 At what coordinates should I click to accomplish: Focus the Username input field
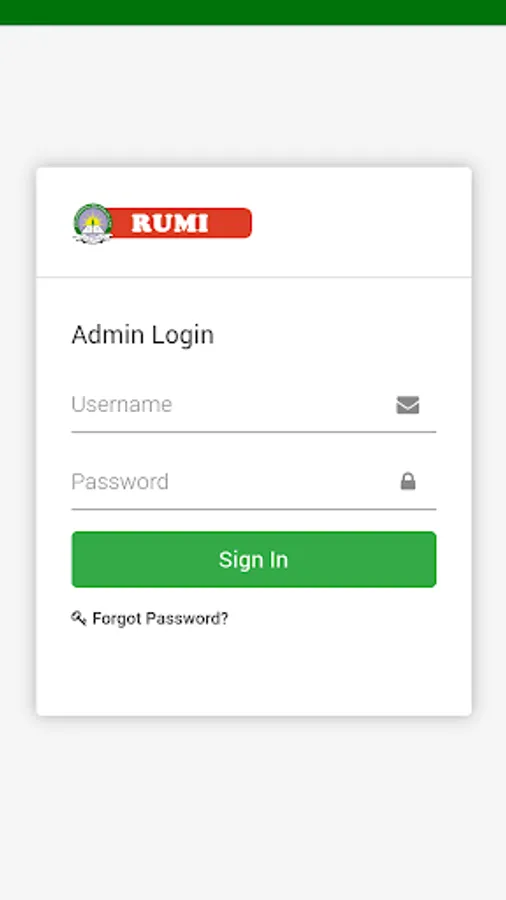[254, 405]
